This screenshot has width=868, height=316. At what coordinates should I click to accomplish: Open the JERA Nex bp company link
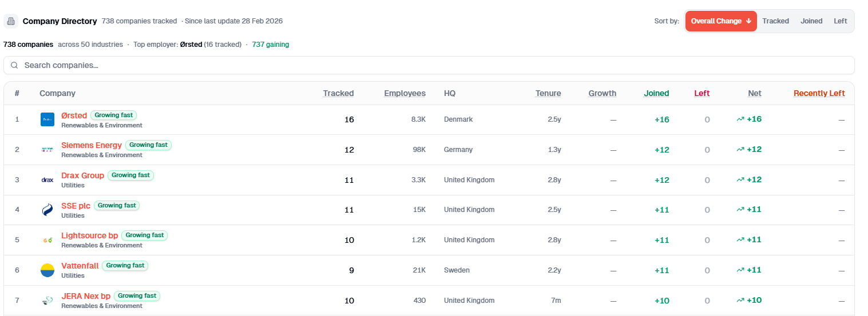(86, 296)
